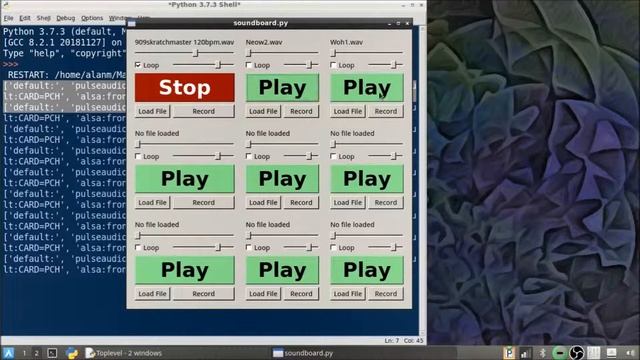Click Record under Woh1.wav
Screen dimensions: 640x360
coord(386,111)
